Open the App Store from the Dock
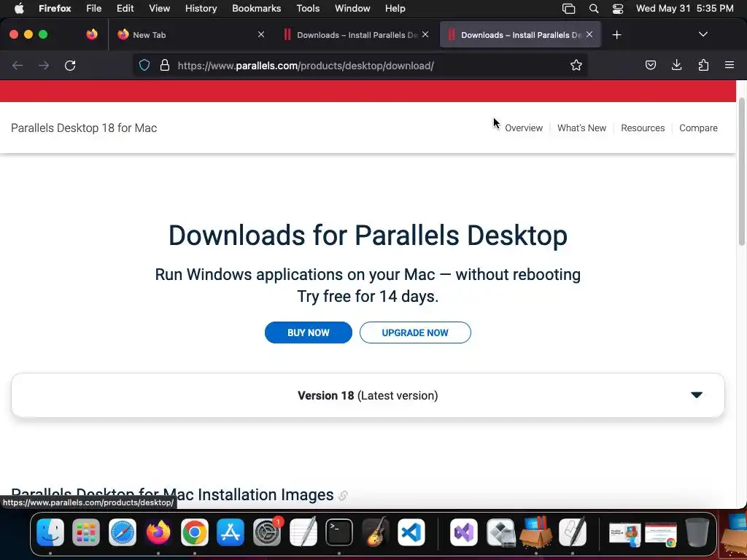Viewport: 747px width, 560px height. point(231,532)
